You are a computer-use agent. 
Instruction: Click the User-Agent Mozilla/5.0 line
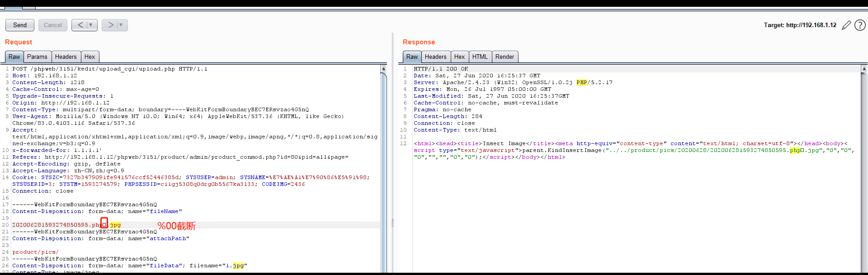point(178,120)
